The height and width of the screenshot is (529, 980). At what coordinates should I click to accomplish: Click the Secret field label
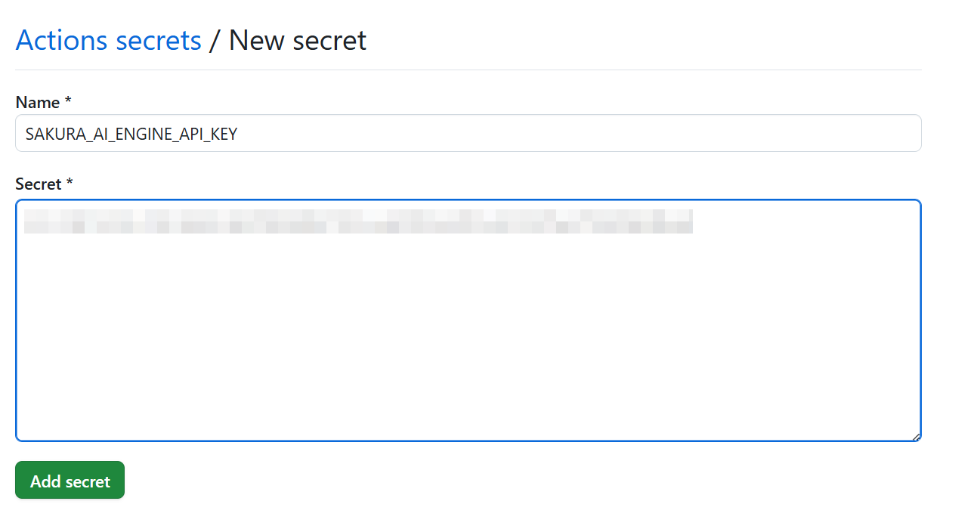coord(36,184)
